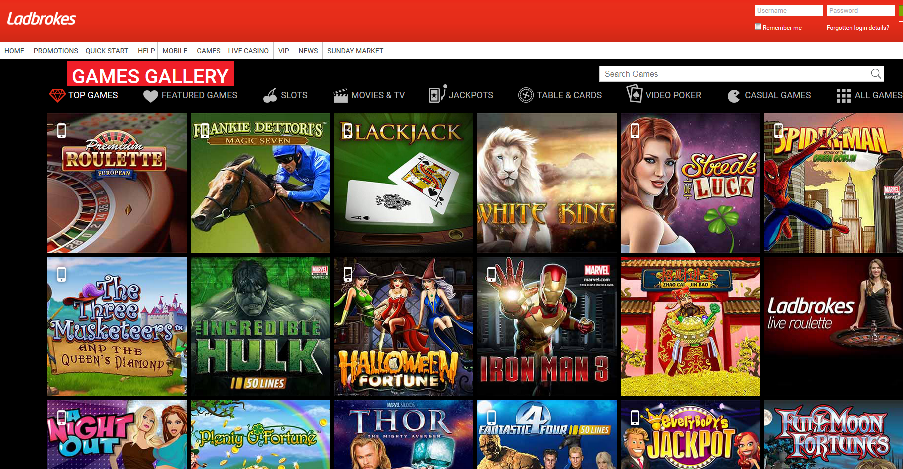Open Streak of Luck game tile

click(690, 183)
